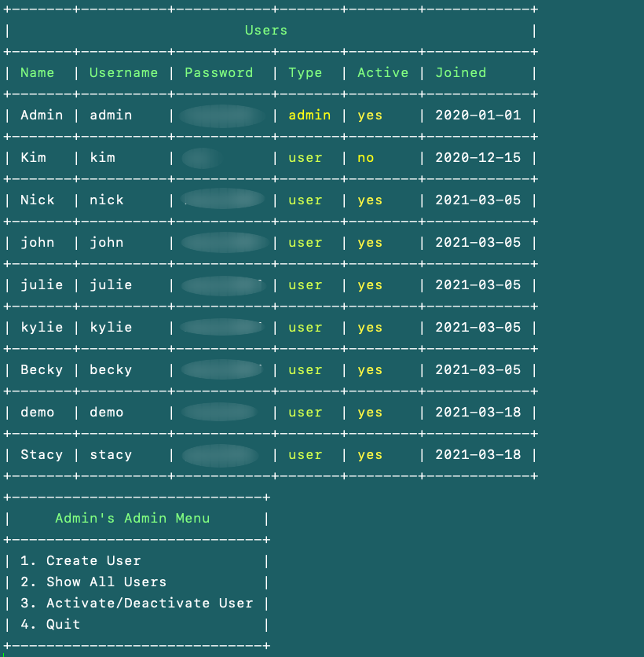Choose 'Activate/Deactivate User' in admin menu
644x657 pixels.
[x=149, y=604]
